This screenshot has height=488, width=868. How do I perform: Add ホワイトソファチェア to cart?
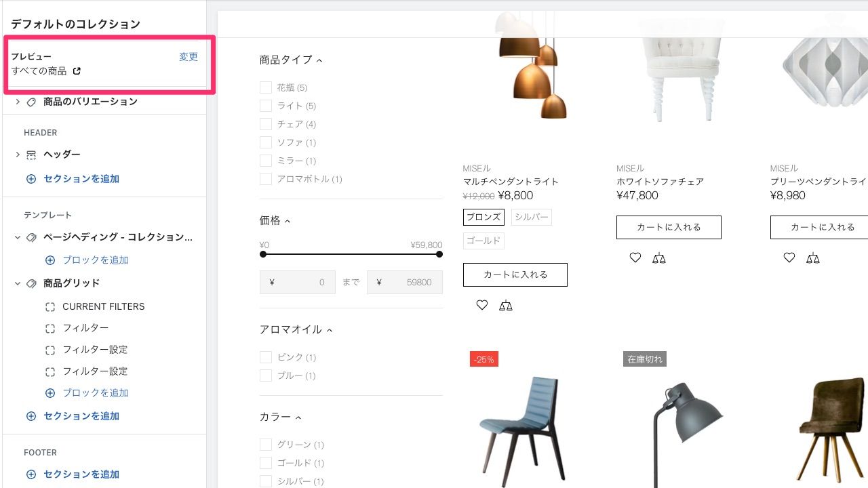coord(669,227)
